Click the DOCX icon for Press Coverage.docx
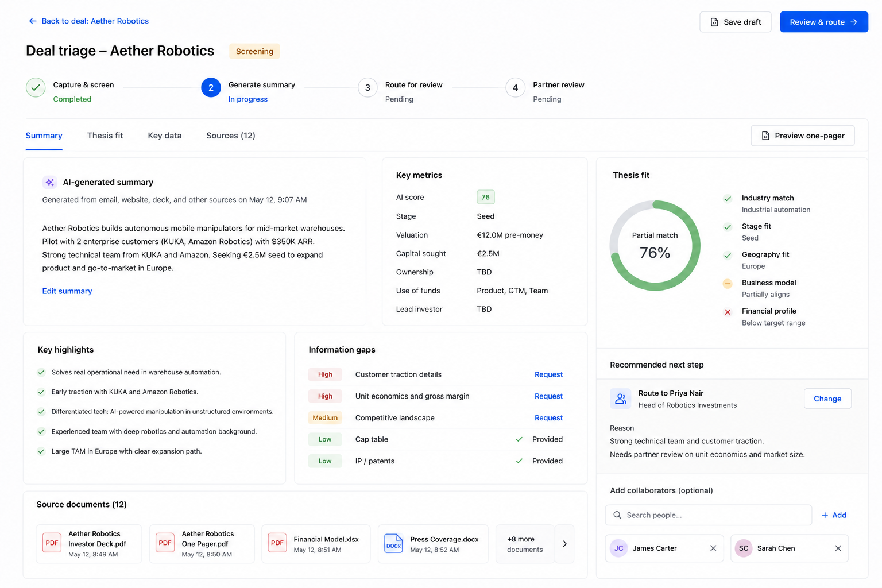The image size is (882, 588). pos(393,544)
